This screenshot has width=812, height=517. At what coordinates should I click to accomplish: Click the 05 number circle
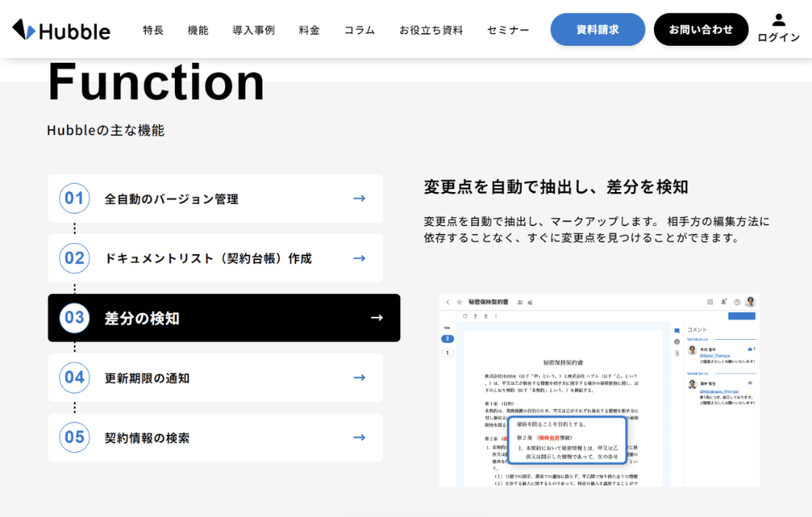(74, 437)
